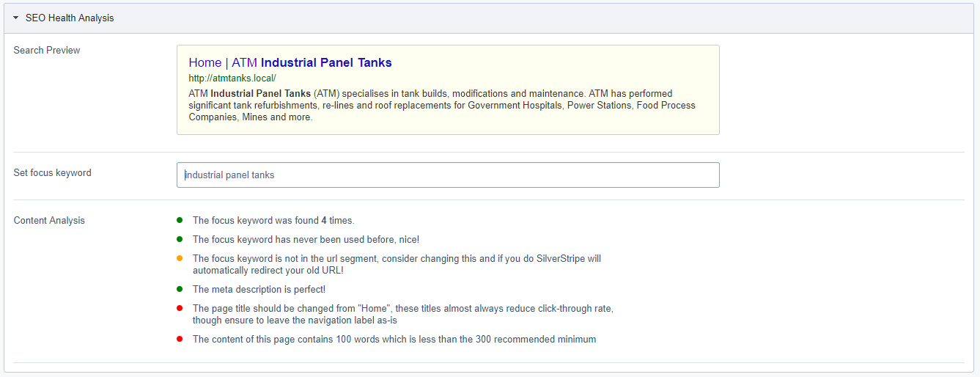Click green dot beside 'meta description is perfect'
This screenshot has height=377, width=980.
click(x=180, y=289)
